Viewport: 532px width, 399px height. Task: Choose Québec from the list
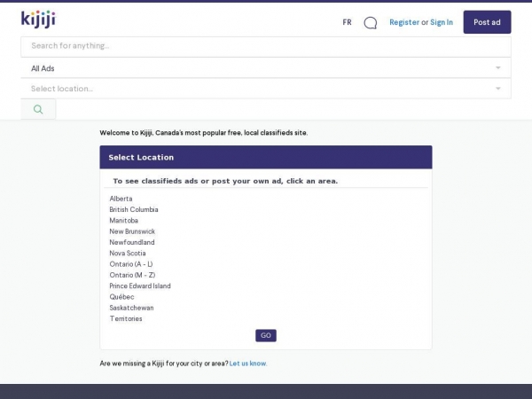point(121,297)
